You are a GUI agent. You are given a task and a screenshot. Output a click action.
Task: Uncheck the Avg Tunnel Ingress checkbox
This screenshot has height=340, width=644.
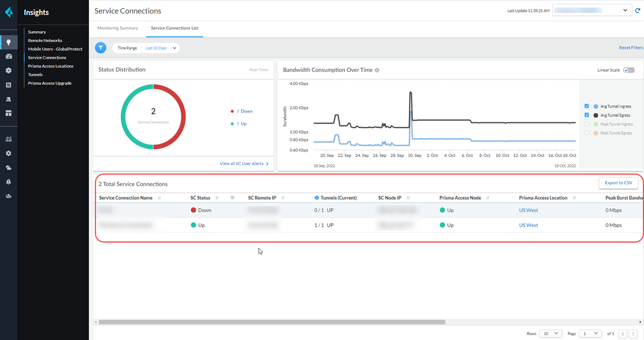pyautogui.click(x=587, y=106)
